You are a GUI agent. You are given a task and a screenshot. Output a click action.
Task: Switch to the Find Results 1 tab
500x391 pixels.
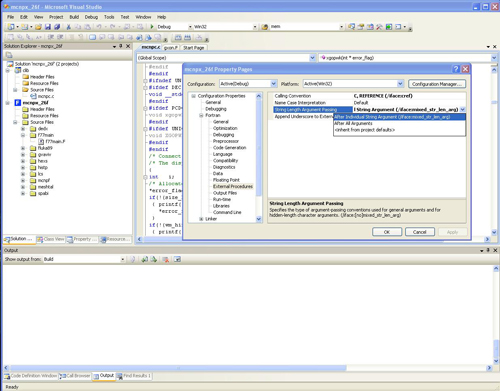pos(134,376)
